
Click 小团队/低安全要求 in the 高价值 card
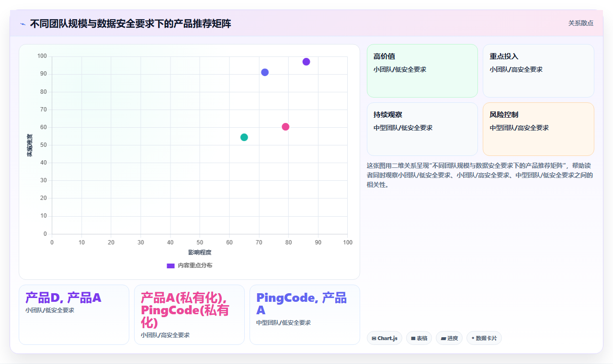pos(400,69)
